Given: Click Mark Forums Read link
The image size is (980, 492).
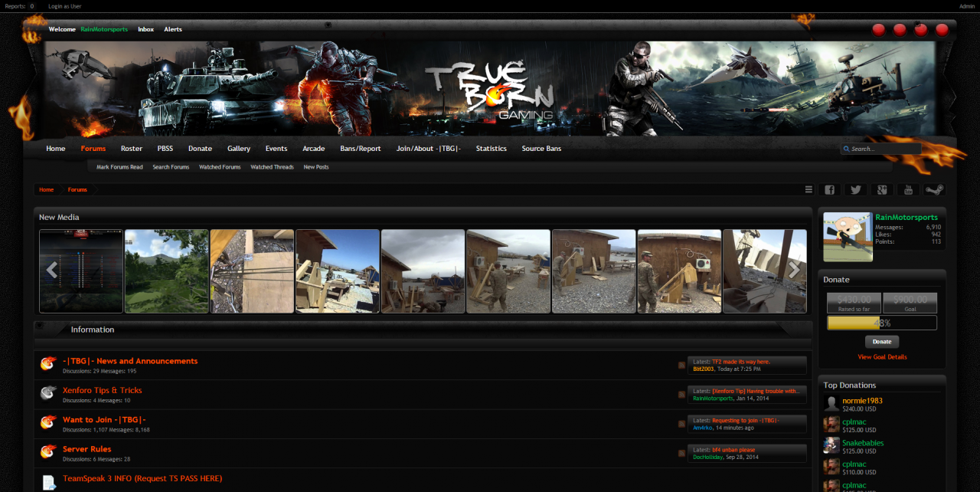Looking at the screenshot, I should (x=119, y=167).
